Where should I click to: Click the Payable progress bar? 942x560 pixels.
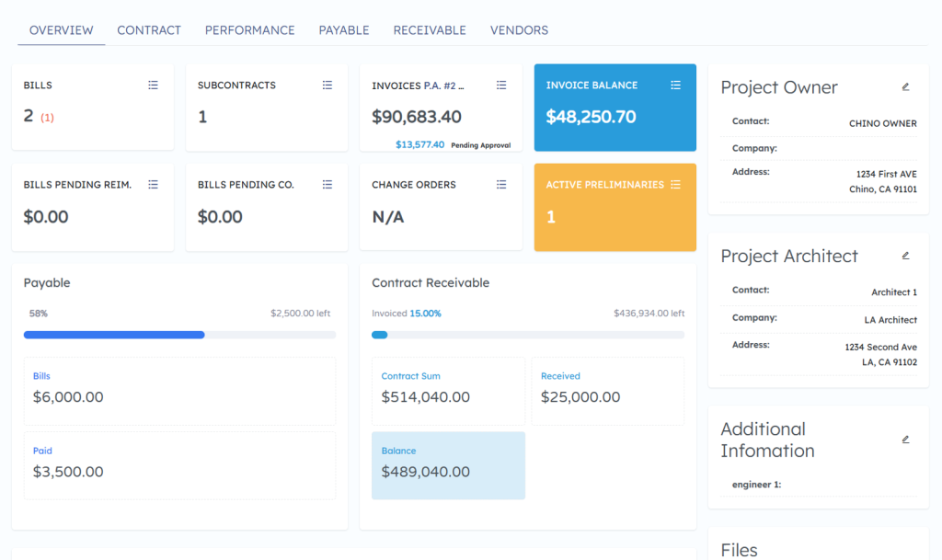[179, 335]
